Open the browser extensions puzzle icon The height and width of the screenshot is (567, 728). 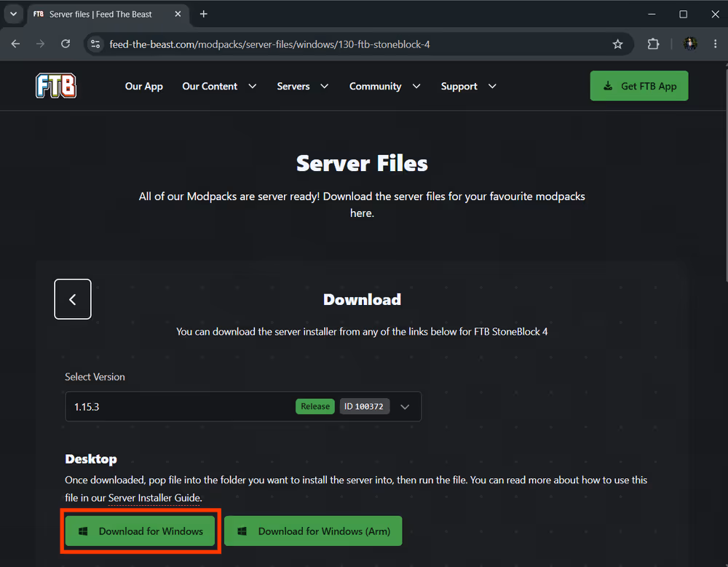point(653,44)
